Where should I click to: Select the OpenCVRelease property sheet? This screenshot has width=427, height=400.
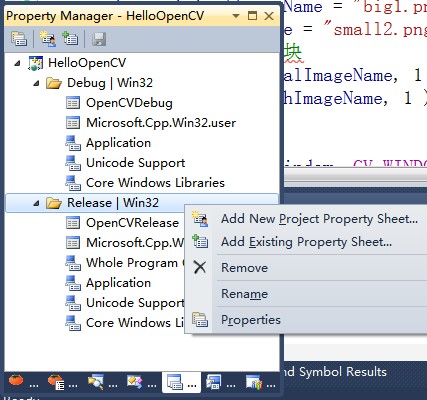click(132, 223)
